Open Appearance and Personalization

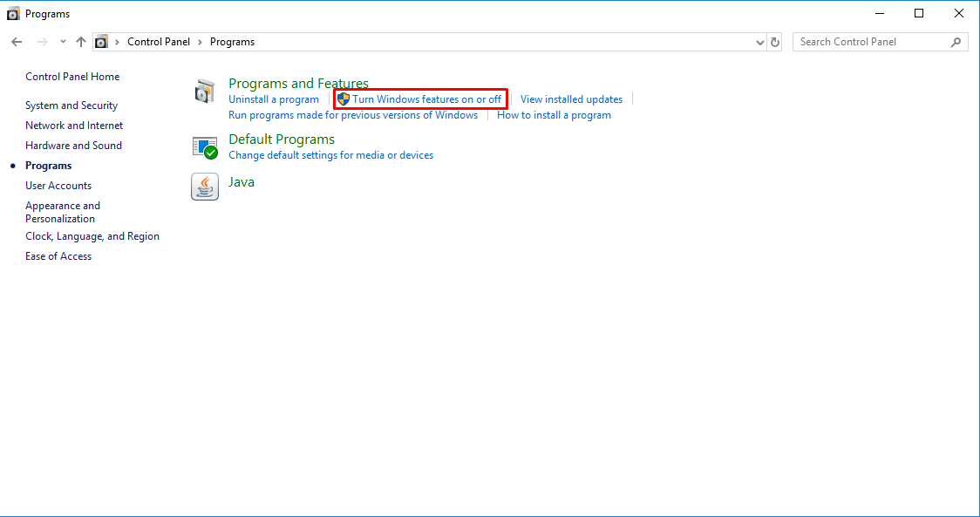63,212
